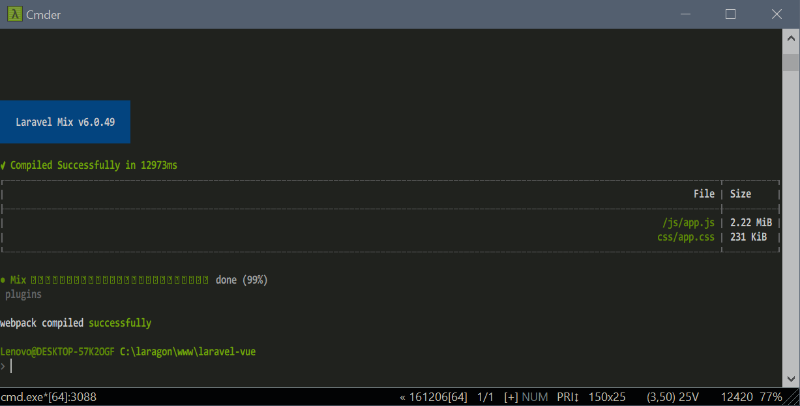Click the 'Compiled Successfully in 12973ms' line

89,165
